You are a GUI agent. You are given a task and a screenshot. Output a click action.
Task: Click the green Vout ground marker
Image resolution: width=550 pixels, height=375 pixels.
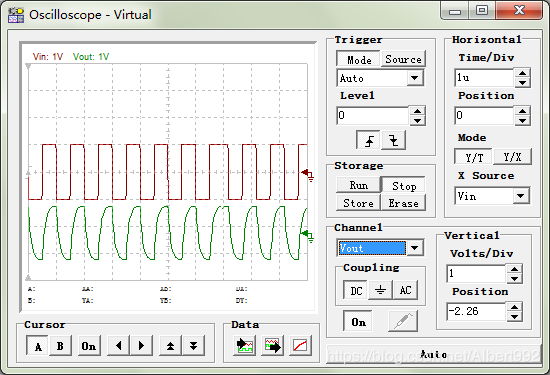pyautogui.click(x=308, y=235)
